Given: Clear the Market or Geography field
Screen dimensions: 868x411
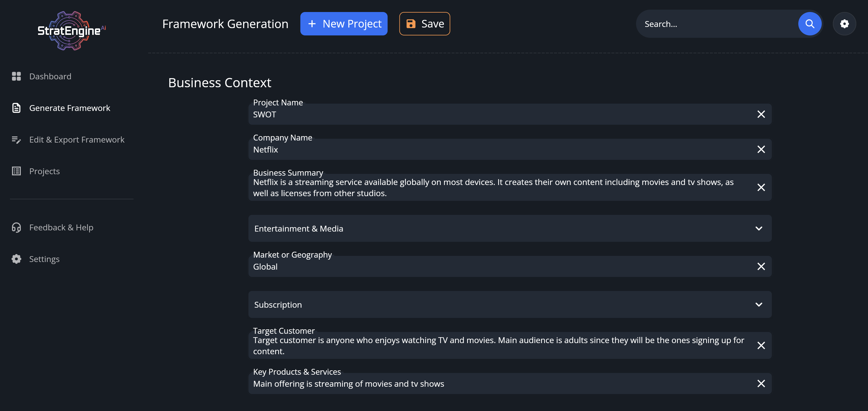Looking at the screenshot, I should tap(761, 266).
